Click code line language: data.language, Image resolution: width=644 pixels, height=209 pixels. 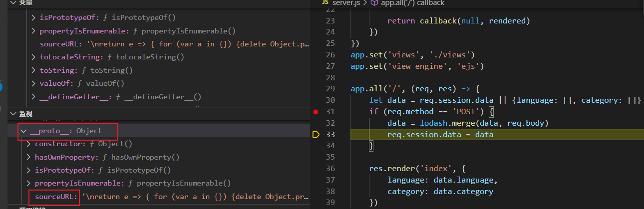(x=442, y=180)
